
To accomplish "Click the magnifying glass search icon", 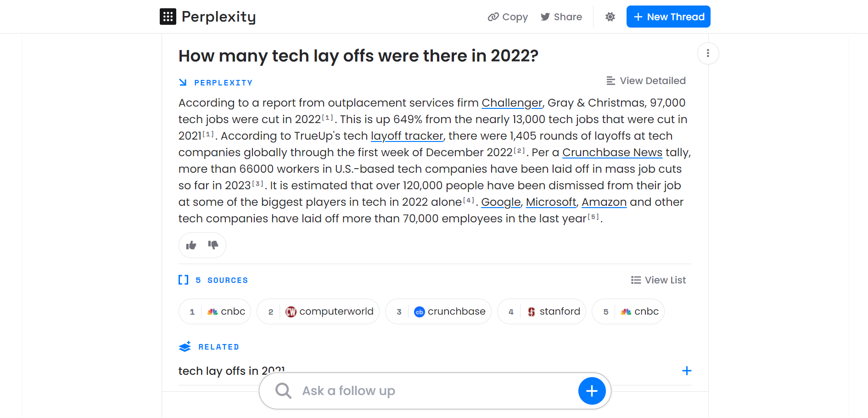I will point(283,391).
